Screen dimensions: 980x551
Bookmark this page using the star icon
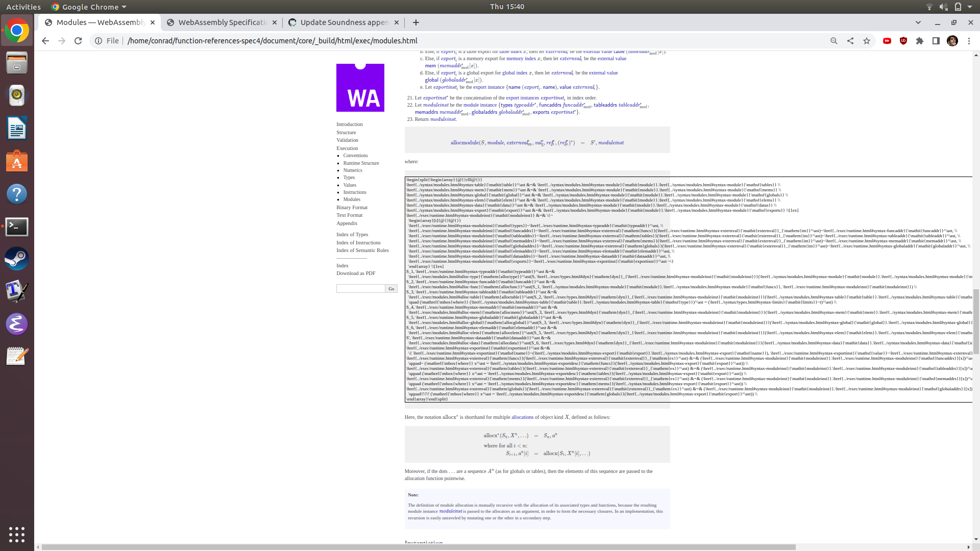pos(867,41)
